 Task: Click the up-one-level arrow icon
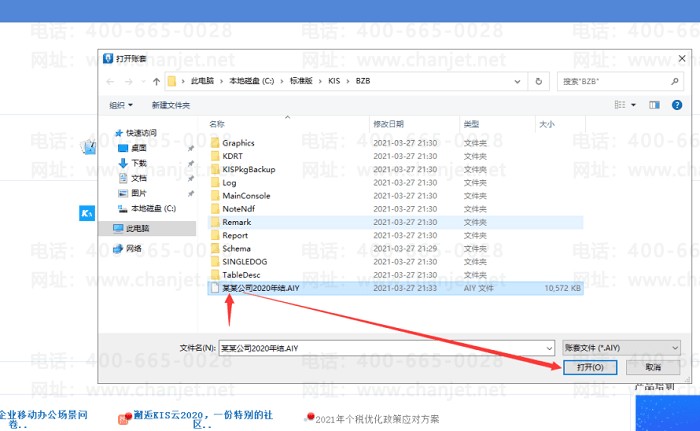tap(156, 81)
